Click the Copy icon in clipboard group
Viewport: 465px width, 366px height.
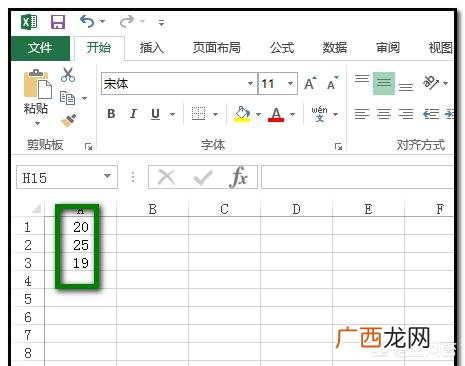(x=67, y=98)
